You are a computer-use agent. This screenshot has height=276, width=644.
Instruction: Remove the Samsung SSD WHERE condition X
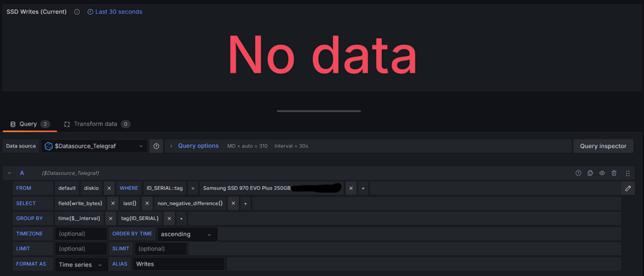coord(351,189)
